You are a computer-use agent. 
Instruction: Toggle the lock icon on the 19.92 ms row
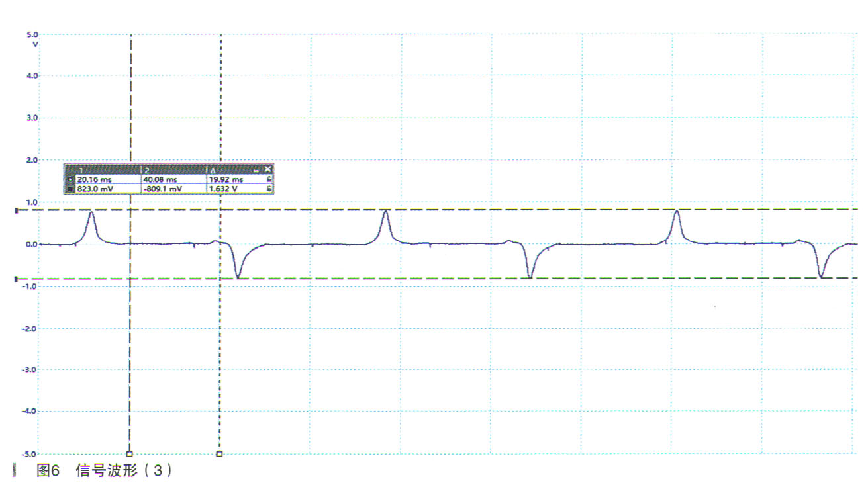coord(269,179)
